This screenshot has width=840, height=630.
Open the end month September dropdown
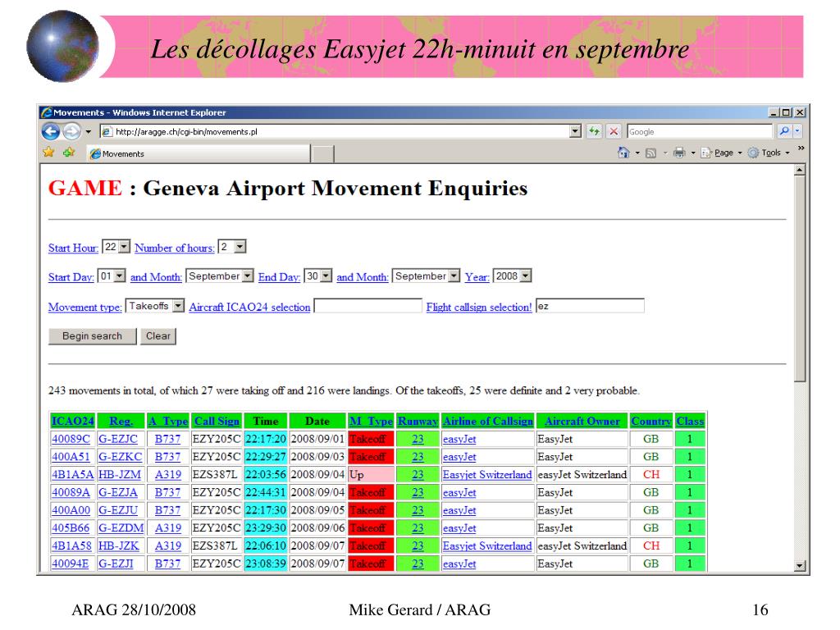[x=426, y=276]
